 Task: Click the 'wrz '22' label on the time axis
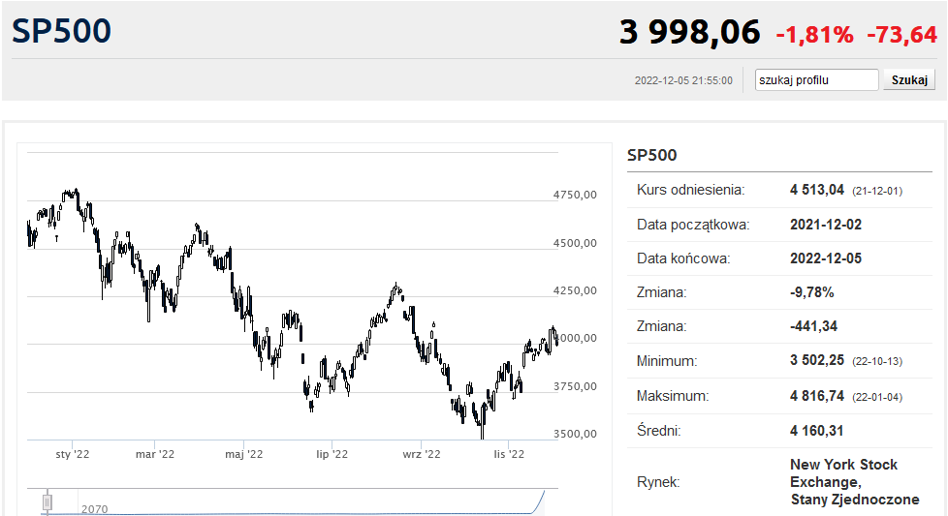click(x=421, y=454)
